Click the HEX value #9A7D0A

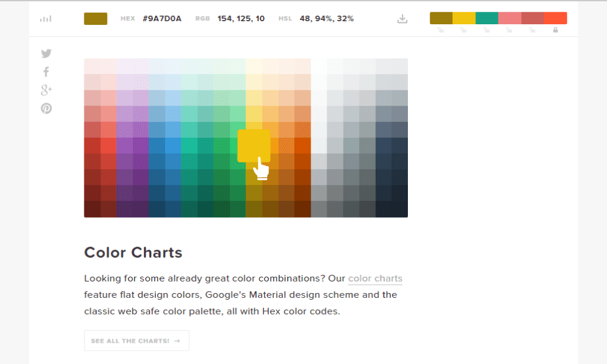point(162,19)
